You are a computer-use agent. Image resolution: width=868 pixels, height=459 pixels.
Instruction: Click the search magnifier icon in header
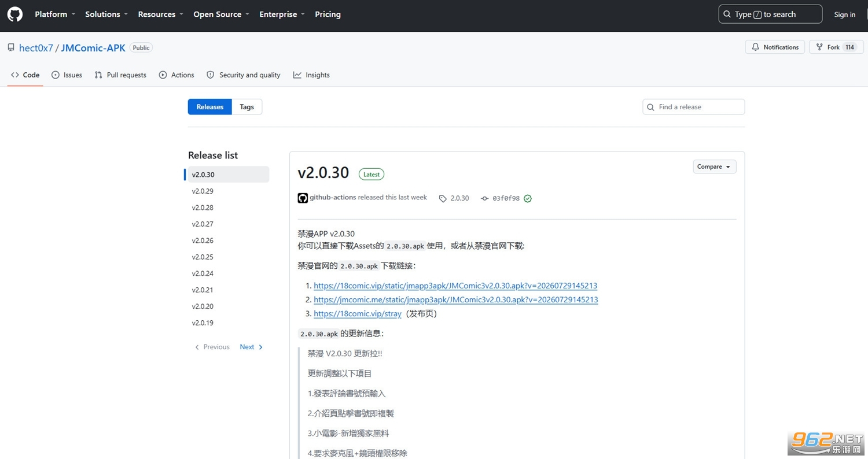click(x=727, y=14)
